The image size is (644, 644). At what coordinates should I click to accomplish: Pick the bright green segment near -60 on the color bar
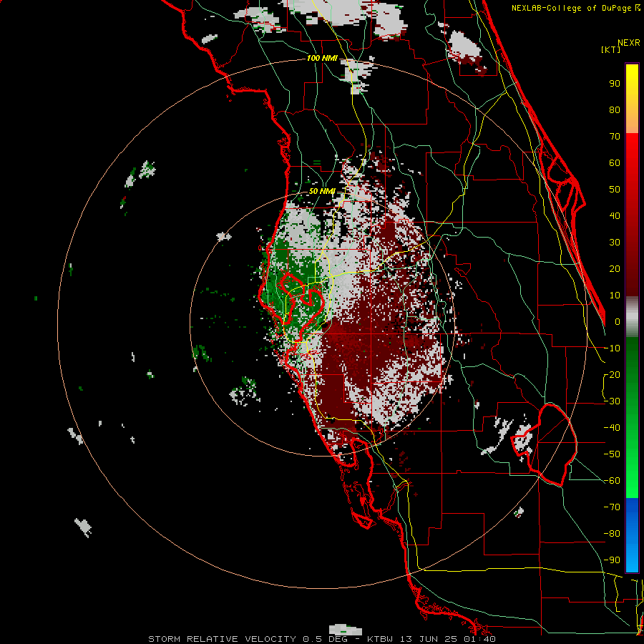632,481
